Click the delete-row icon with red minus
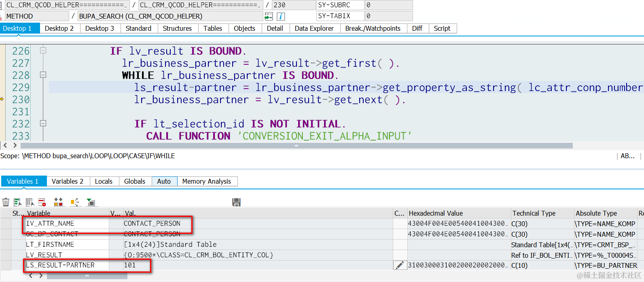The width and height of the screenshot is (644, 282). (42, 202)
